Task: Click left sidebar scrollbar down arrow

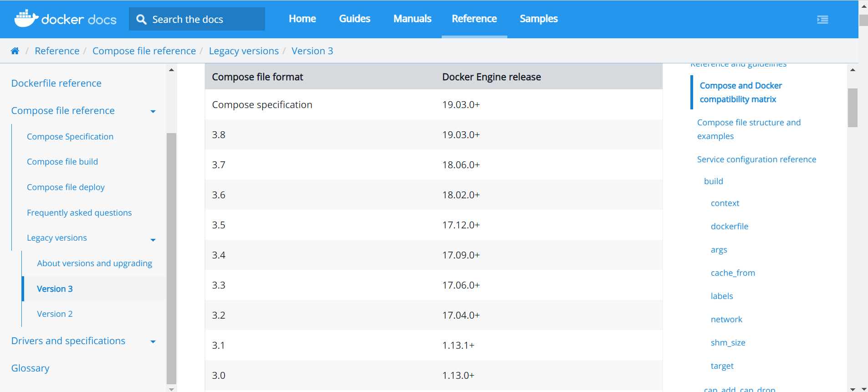Action: pos(171,389)
